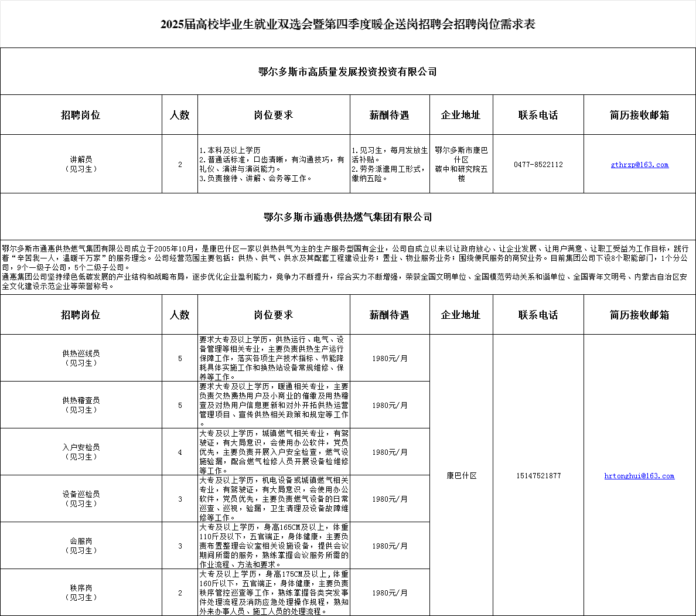Select 招聘岗位 header above the 讲解员 cell
Screen dimensions: 696x616
pos(81,115)
